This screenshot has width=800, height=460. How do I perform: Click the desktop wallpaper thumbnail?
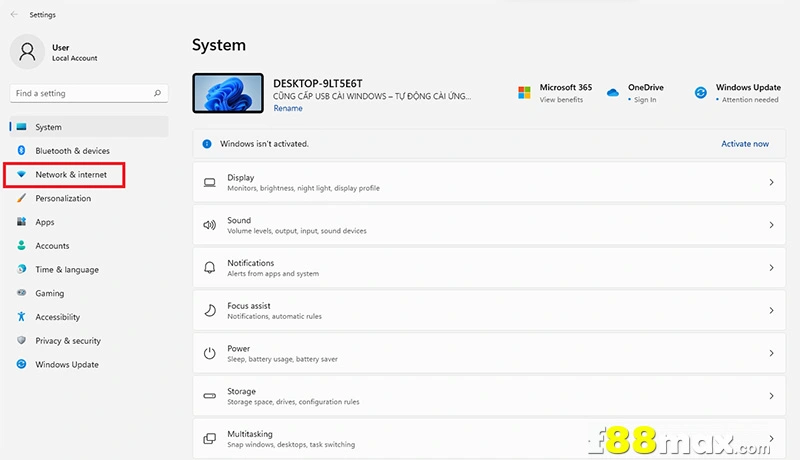(x=228, y=93)
